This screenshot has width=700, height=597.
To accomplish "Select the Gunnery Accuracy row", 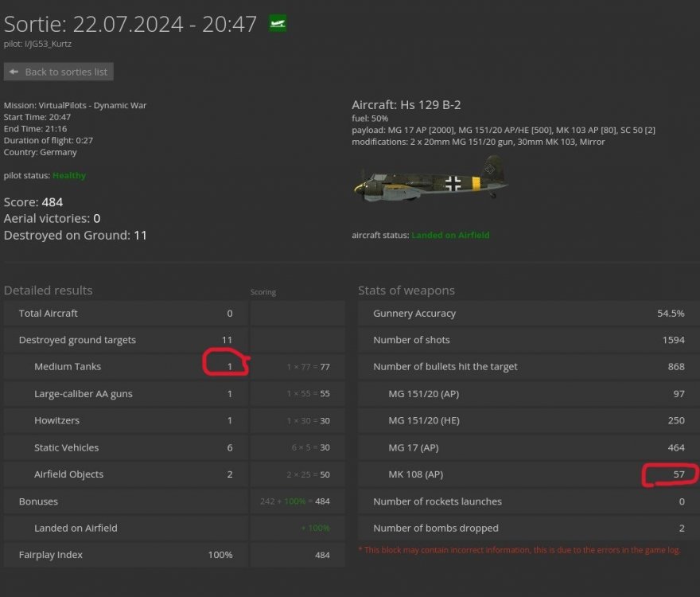I will (x=525, y=314).
